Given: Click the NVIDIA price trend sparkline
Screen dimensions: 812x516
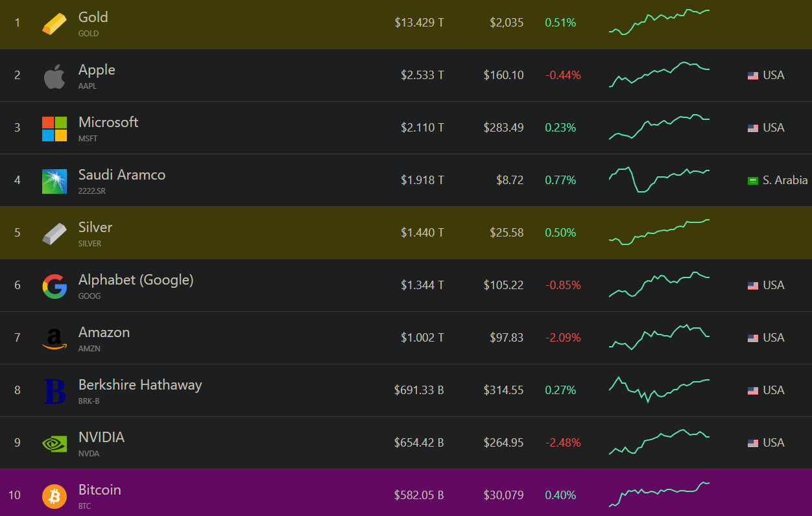Looking at the screenshot, I should [660, 442].
